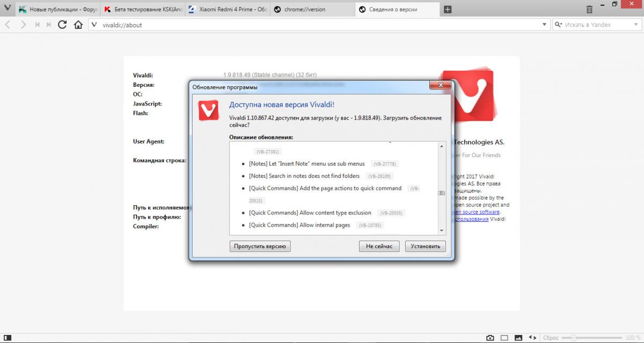Screen dimensions: 644x343
Task: Close the Обновление программы dialog
Action: 440,85
